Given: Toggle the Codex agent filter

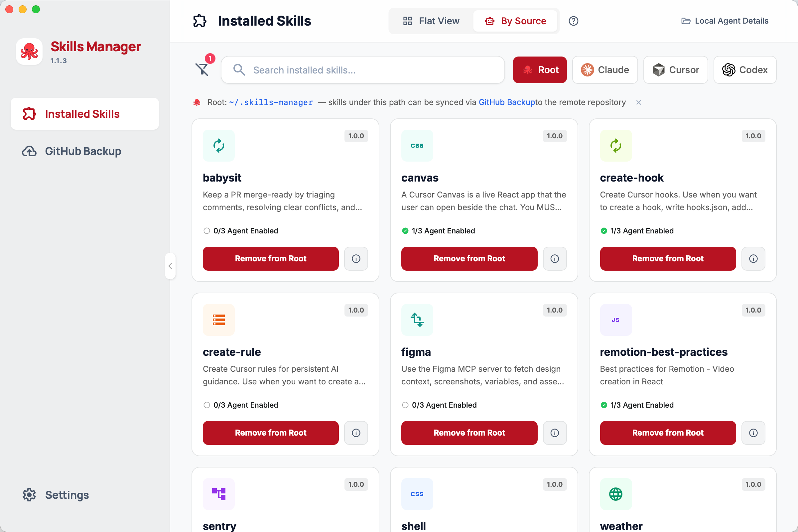Looking at the screenshot, I should (x=745, y=70).
